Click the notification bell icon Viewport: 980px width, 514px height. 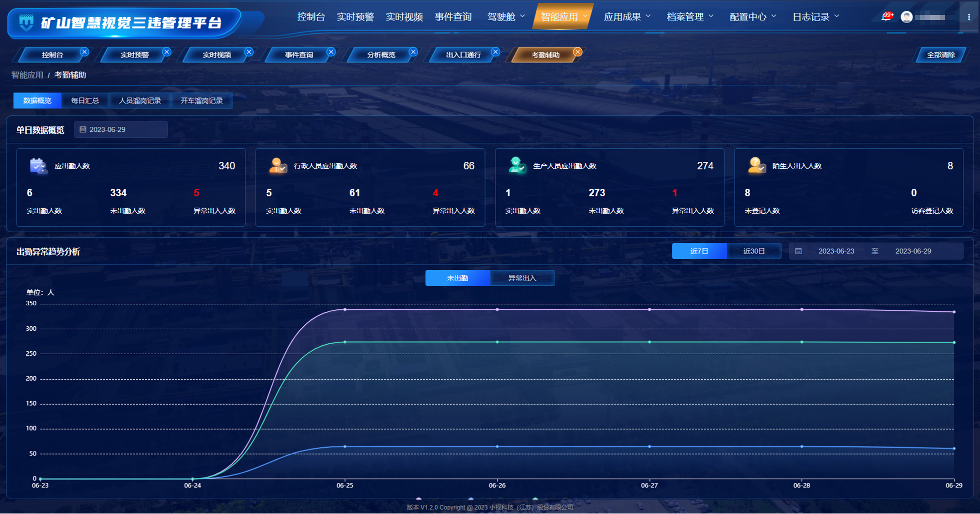tap(885, 17)
